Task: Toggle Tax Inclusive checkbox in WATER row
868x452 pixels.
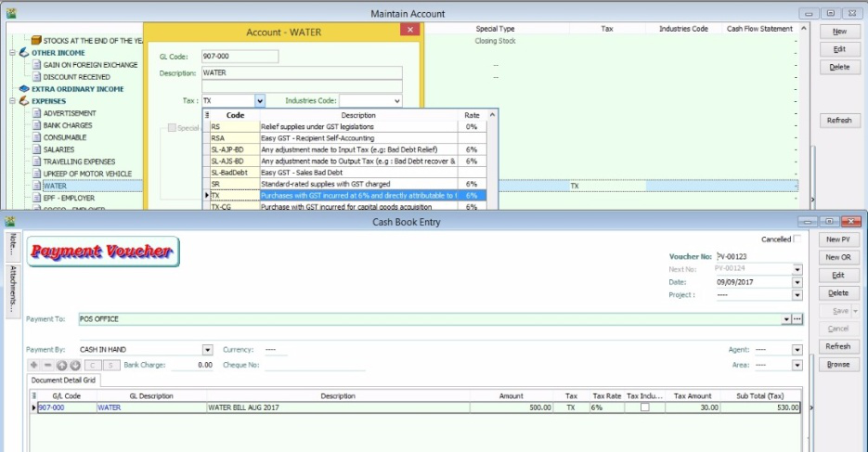Action: tap(645, 407)
